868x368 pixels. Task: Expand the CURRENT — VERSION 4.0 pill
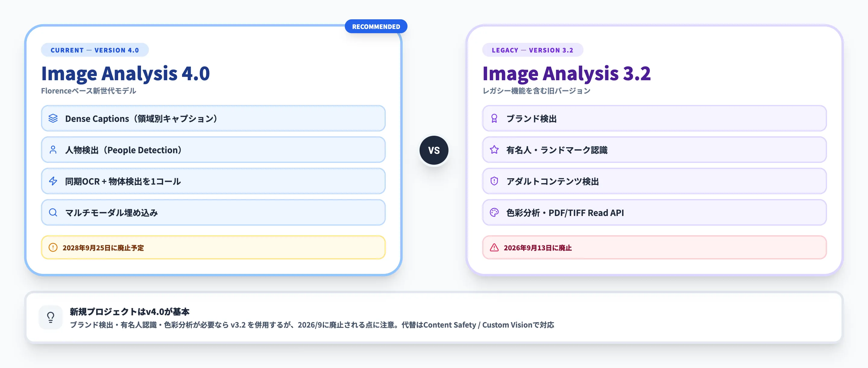(95, 49)
